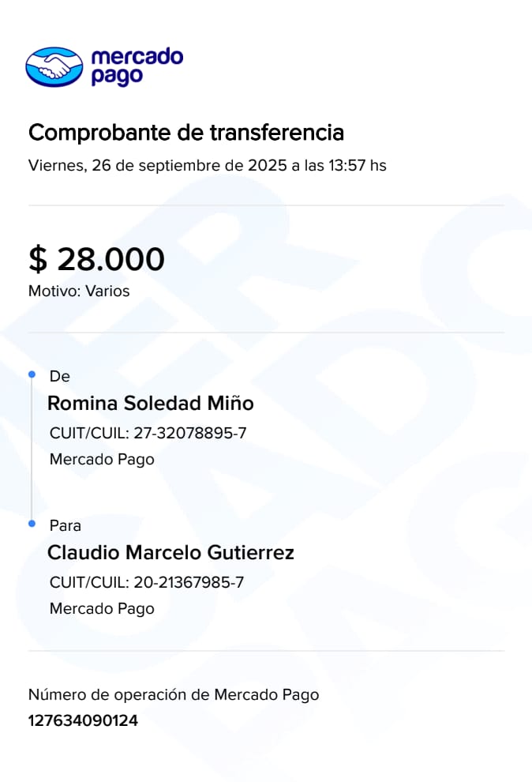Click "Mercado Pago" under the sender's CUIT
The height and width of the screenshot is (782, 532).
102,459
